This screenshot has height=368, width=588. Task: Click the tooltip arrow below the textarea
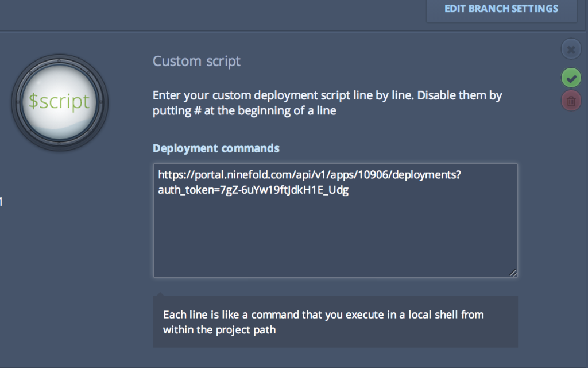click(161, 293)
